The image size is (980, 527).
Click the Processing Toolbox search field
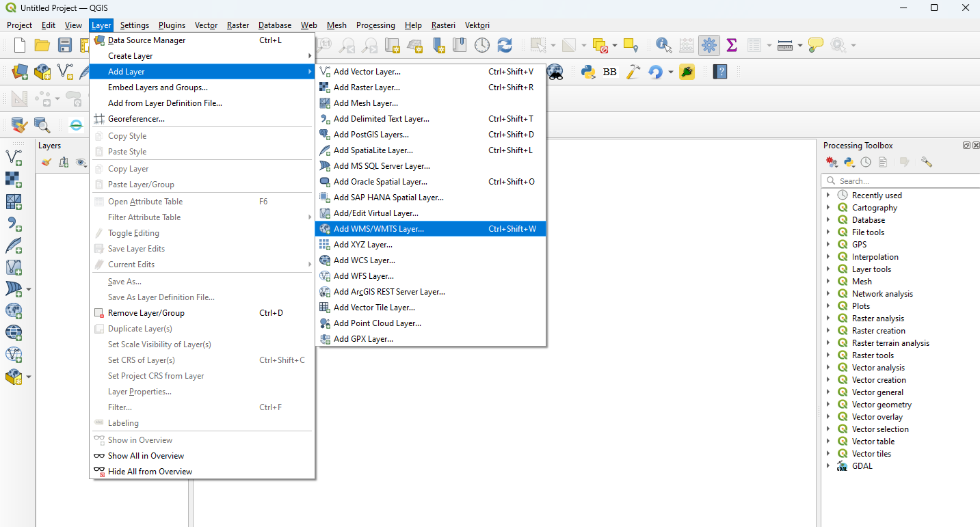901,181
